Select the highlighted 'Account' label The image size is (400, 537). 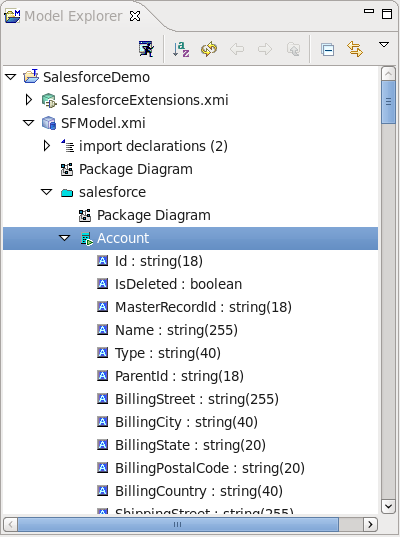tap(123, 238)
